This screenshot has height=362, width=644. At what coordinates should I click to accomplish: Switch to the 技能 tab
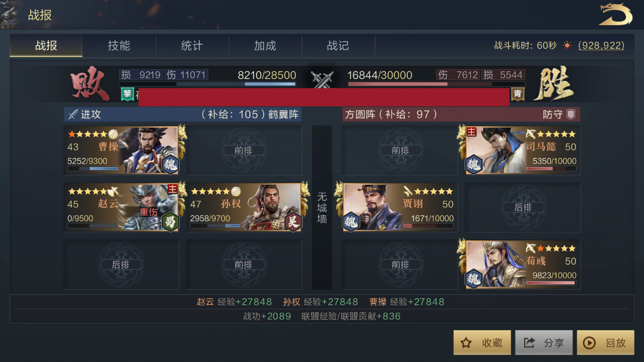pyautogui.click(x=119, y=46)
